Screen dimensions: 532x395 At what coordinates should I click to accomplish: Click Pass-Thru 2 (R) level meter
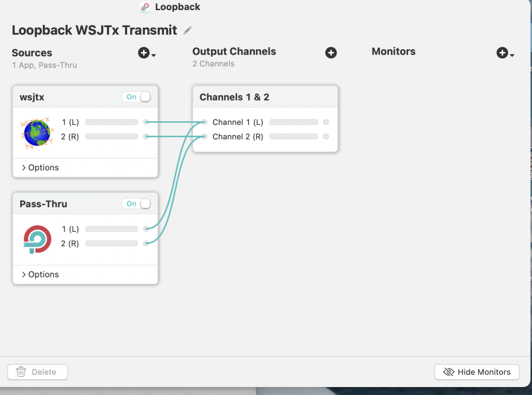[x=112, y=243]
